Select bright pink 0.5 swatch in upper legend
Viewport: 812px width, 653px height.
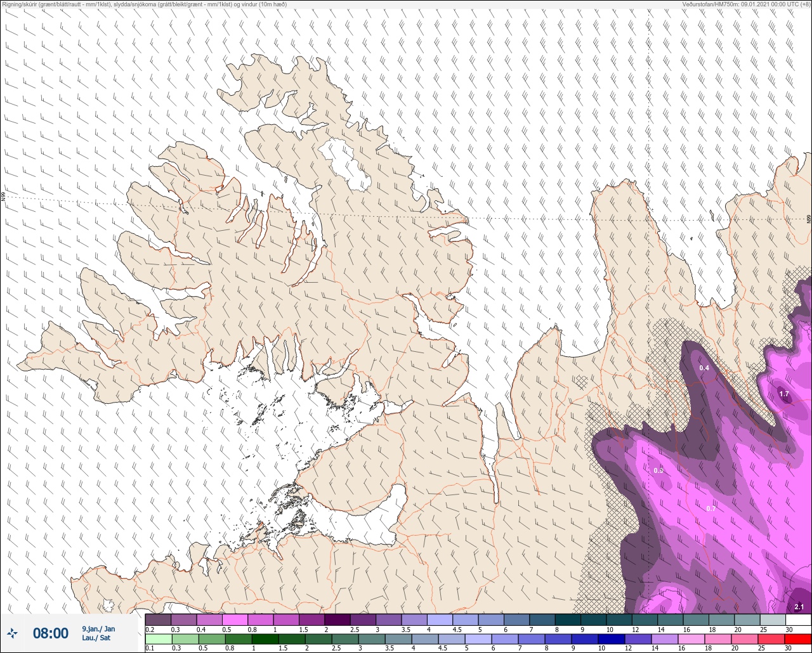pyautogui.click(x=235, y=619)
